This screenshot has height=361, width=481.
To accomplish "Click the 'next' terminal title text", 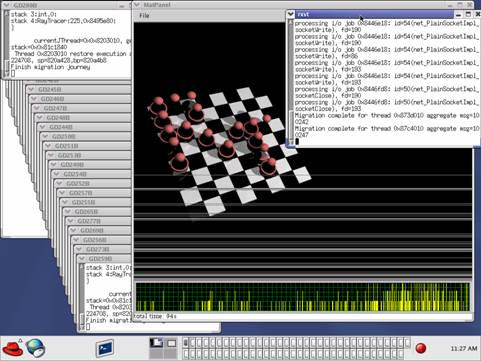I will pos(303,14).
